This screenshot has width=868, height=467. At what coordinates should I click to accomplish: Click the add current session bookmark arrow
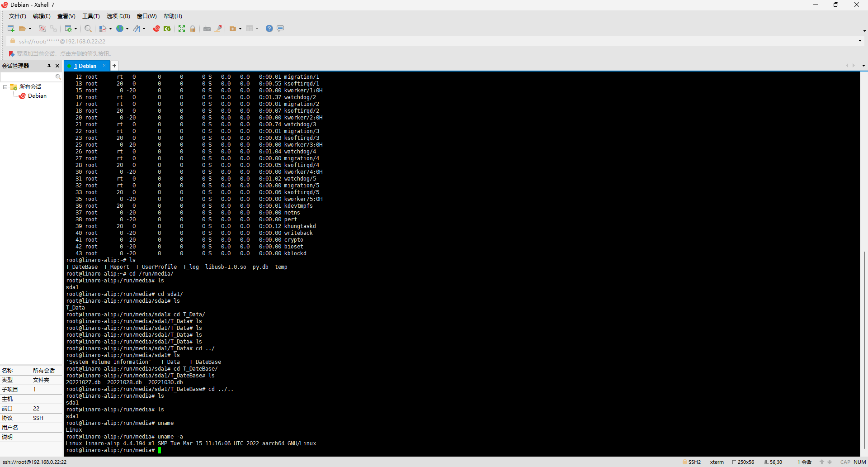click(x=12, y=54)
